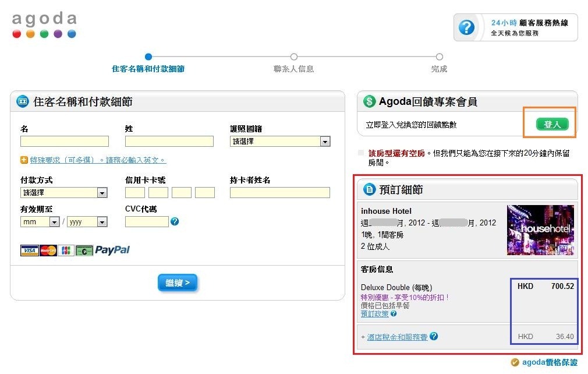Screen dimensions: 588x374
Task: Click the 預訂細節 document icon
Action: pyautogui.click(x=369, y=189)
